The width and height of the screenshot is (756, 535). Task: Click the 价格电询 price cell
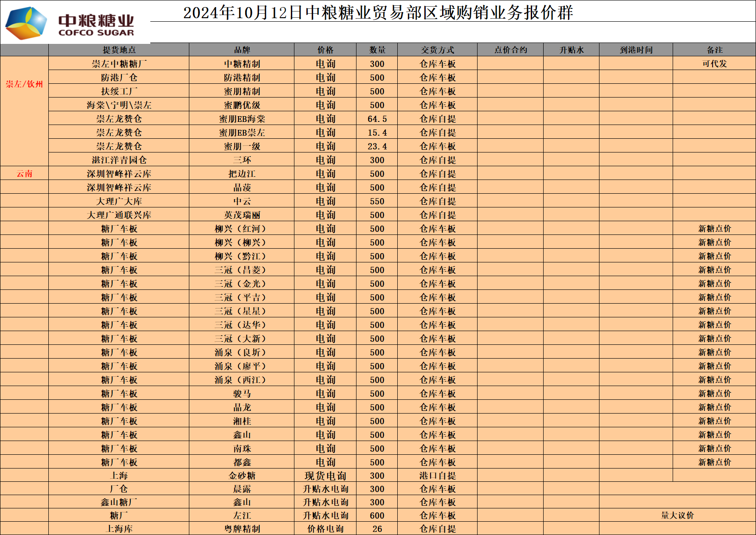pos(325,529)
